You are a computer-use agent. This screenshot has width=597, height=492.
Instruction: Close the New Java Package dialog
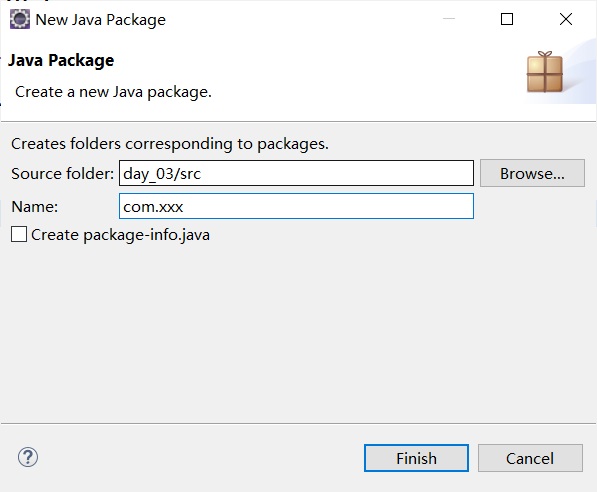tap(566, 19)
